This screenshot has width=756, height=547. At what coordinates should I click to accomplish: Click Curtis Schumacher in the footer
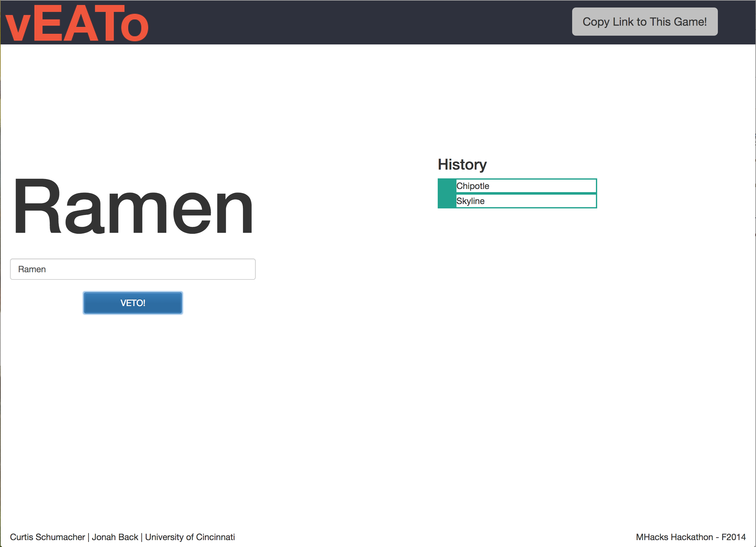47,537
